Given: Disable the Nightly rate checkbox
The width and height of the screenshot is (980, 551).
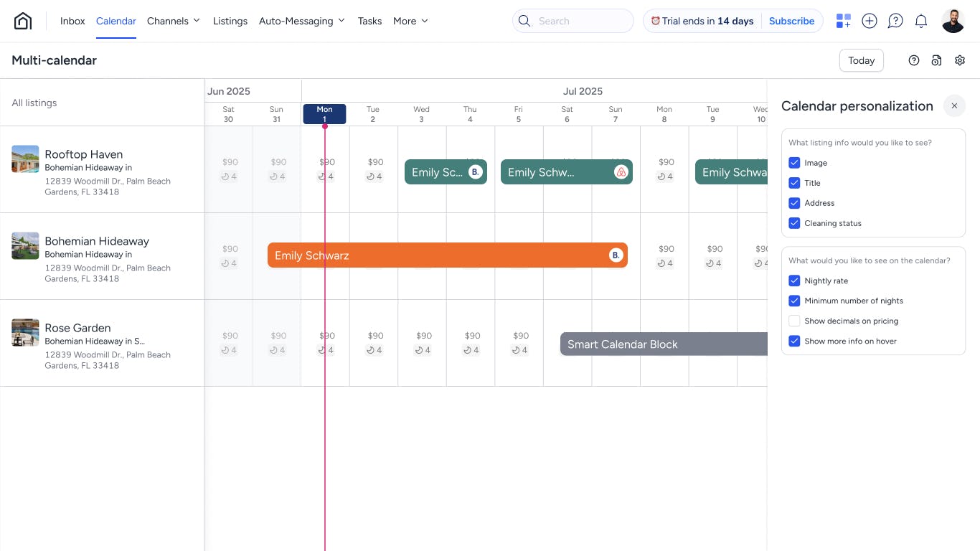Looking at the screenshot, I should click(x=794, y=281).
